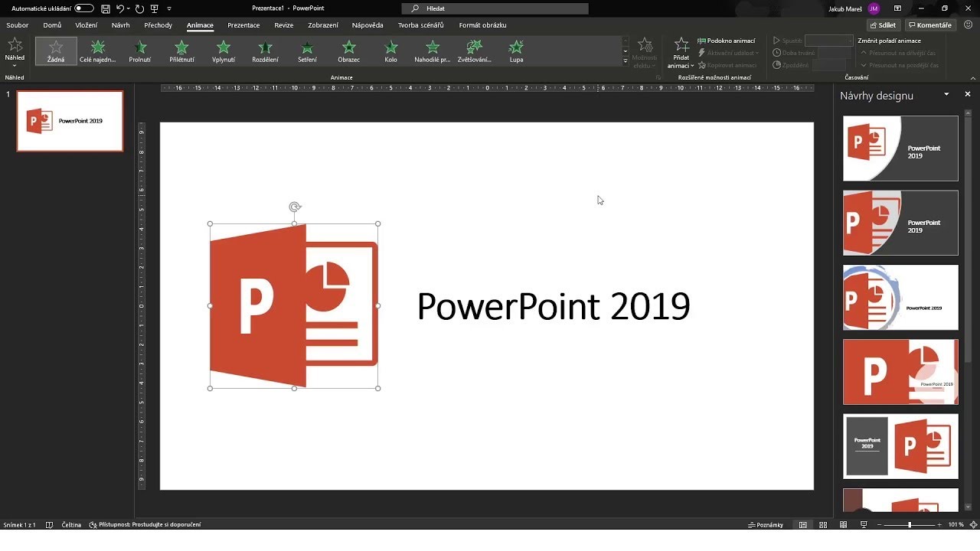This screenshot has height=551, width=980.
Task: Apply the Celé najednou animation effect
Action: coord(98,51)
